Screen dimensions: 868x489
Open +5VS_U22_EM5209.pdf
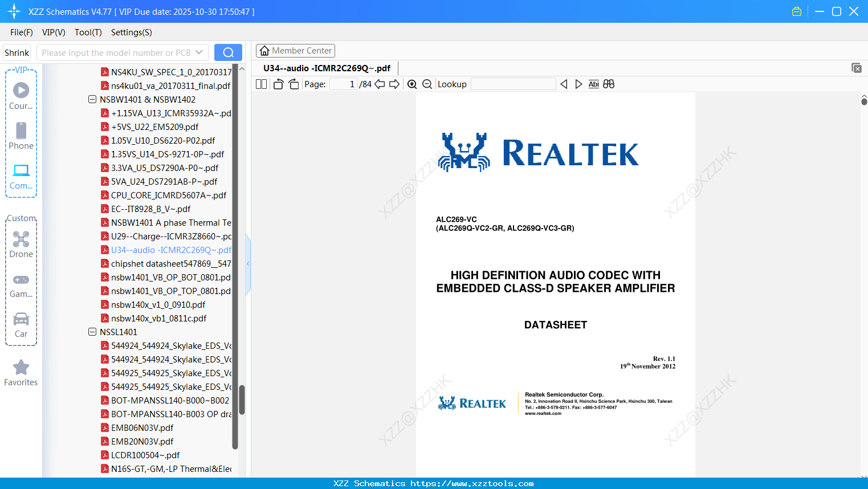(150, 127)
